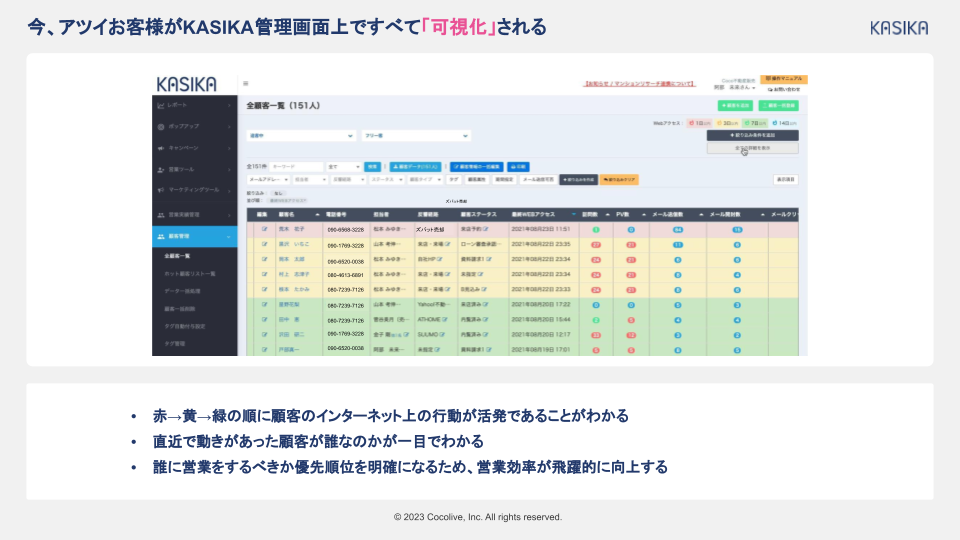Toggle Webアクセス 7日以内 green filter

(755, 123)
